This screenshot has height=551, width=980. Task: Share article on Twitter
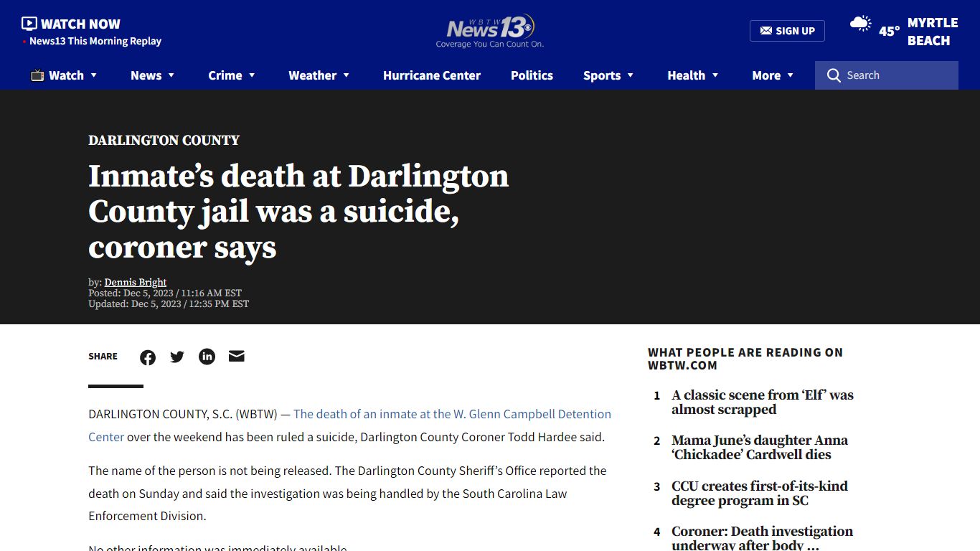(177, 357)
